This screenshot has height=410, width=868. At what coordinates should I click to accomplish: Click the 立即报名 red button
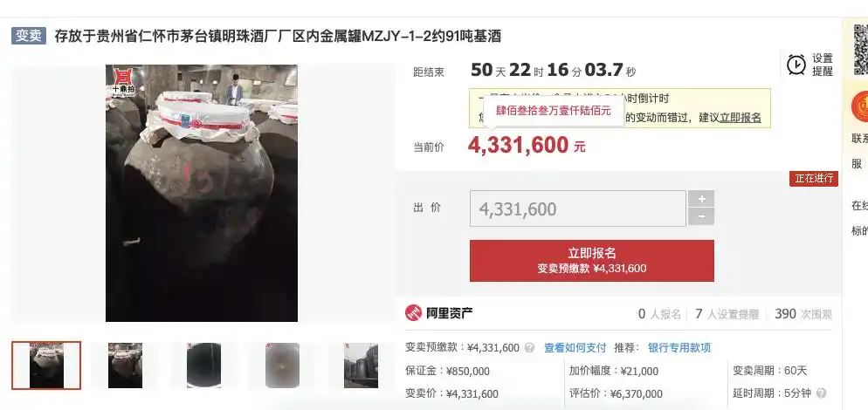coord(592,261)
